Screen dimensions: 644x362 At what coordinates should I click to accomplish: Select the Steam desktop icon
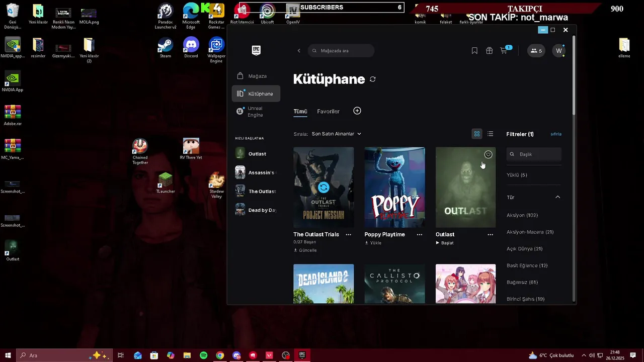tap(166, 48)
